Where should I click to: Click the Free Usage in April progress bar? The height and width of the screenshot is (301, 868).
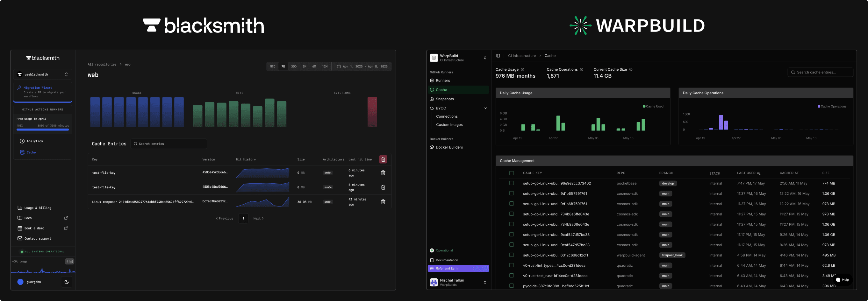43,129
